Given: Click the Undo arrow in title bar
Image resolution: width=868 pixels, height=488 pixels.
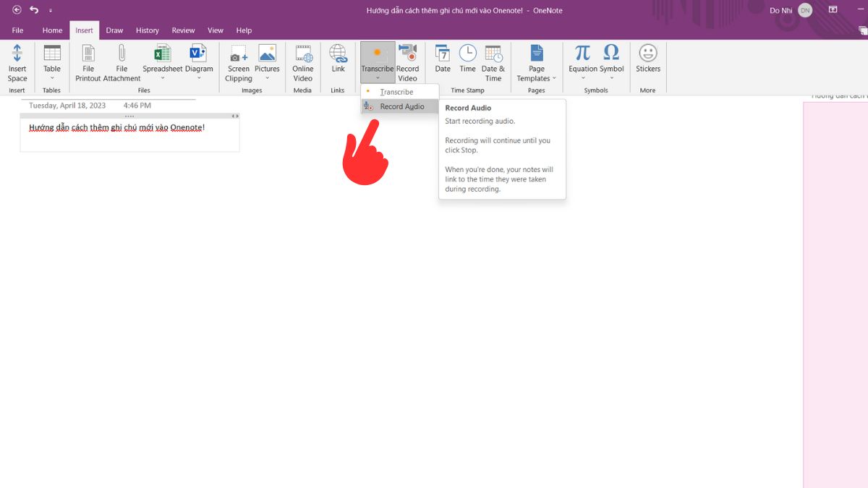Looking at the screenshot, I should (x=34, y=10).
